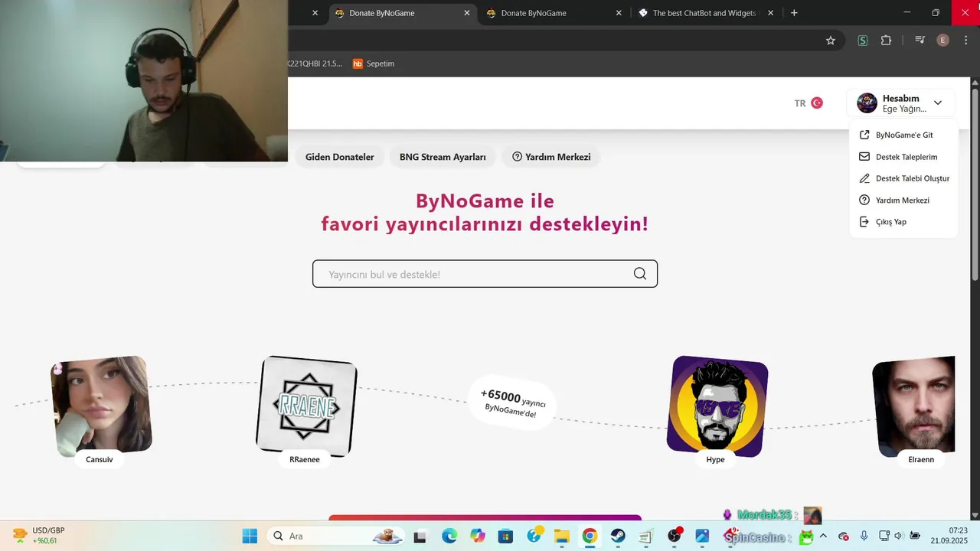Open the Chrome profile avatar E
Image resolution: width=980 pixels, height=551 pixels.
pos(943,41)
